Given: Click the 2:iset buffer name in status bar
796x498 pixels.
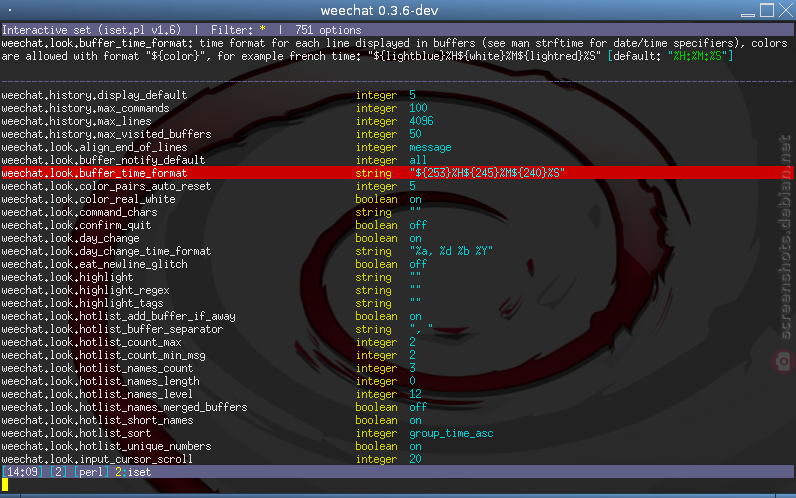Looking at the screenshot, I should 133,472.
